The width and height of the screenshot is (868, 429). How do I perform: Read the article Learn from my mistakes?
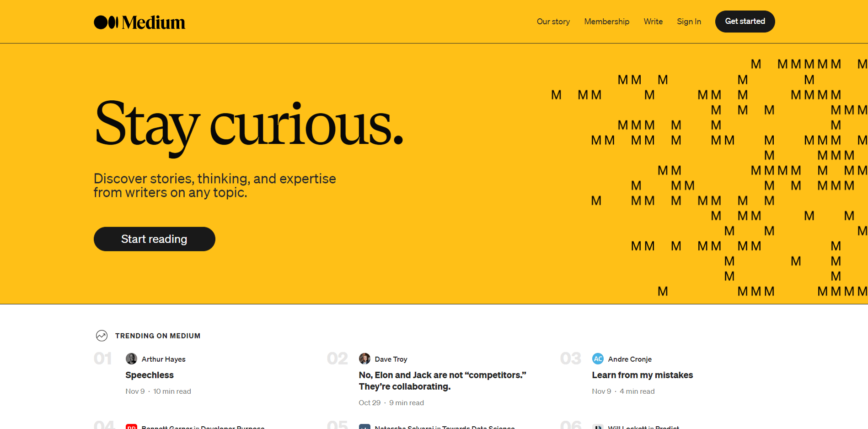click(x=643, y=375)
